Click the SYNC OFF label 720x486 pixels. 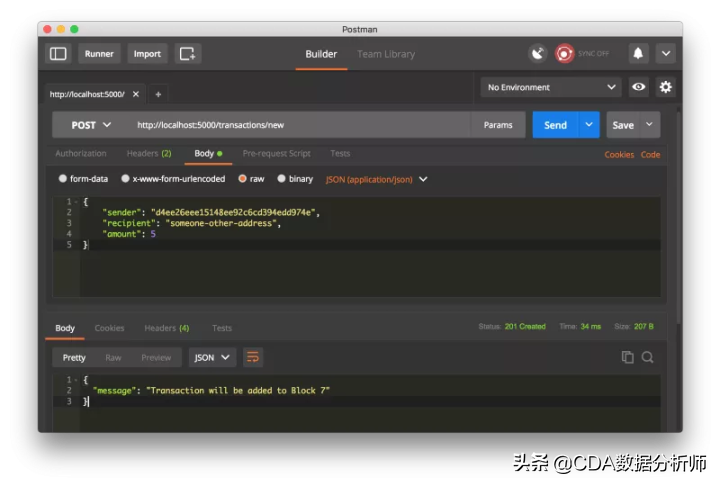(593, 53)
